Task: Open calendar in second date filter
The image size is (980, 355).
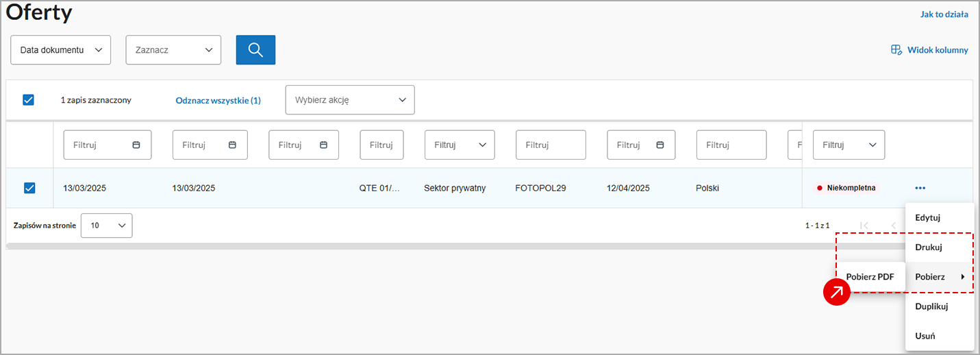Action: click(x=232, y=145)
